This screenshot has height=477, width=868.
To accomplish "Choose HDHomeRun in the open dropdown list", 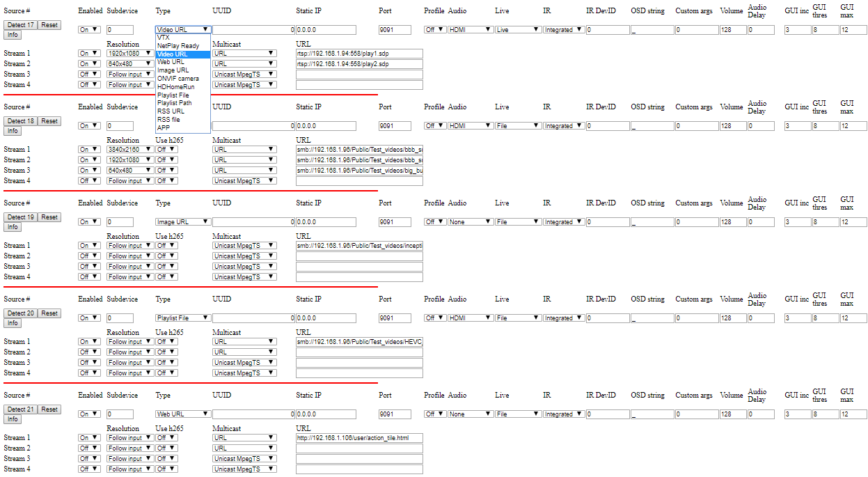I will [x=176, y=87].
